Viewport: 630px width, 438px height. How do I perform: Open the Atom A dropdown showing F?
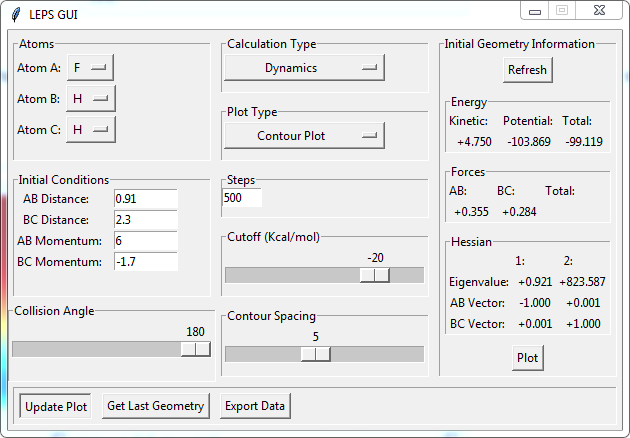[90, 68]
